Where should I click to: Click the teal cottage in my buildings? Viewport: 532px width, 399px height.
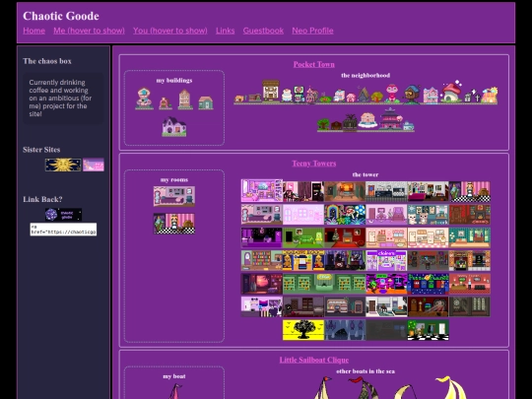pos(206,102)
